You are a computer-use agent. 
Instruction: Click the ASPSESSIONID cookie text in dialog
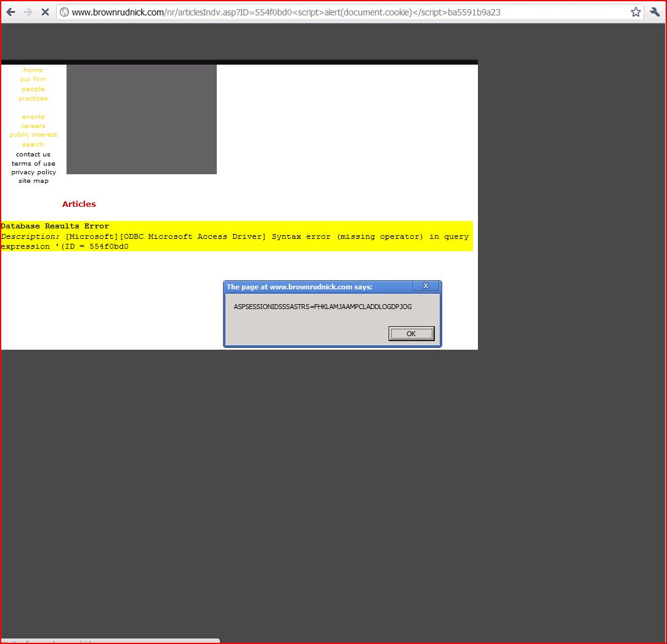(x=323, y=307)
